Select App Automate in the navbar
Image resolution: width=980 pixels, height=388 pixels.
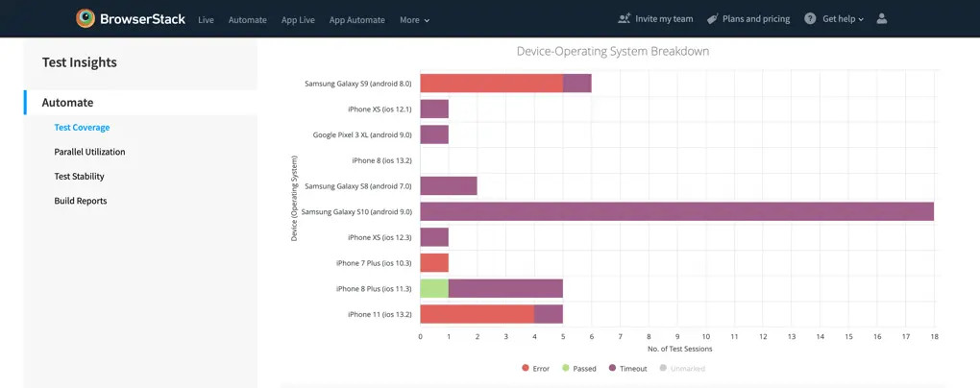[x=356, y=20]
